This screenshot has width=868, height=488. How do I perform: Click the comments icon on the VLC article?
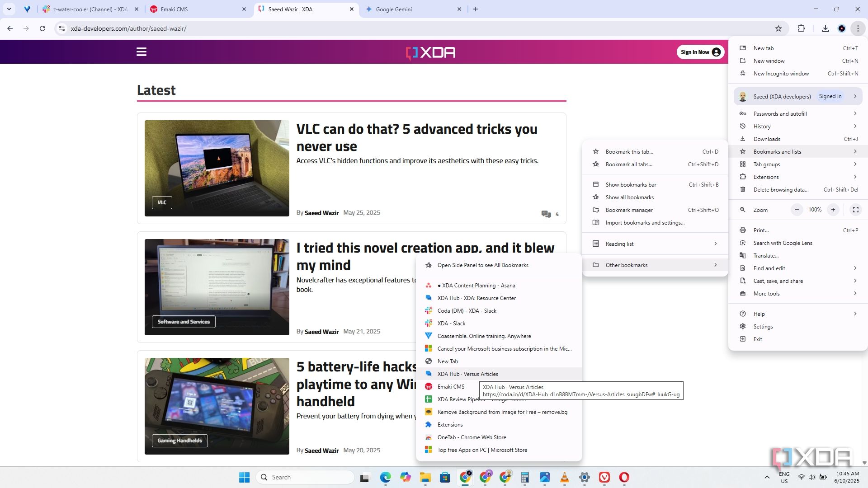tap(546, 214)
